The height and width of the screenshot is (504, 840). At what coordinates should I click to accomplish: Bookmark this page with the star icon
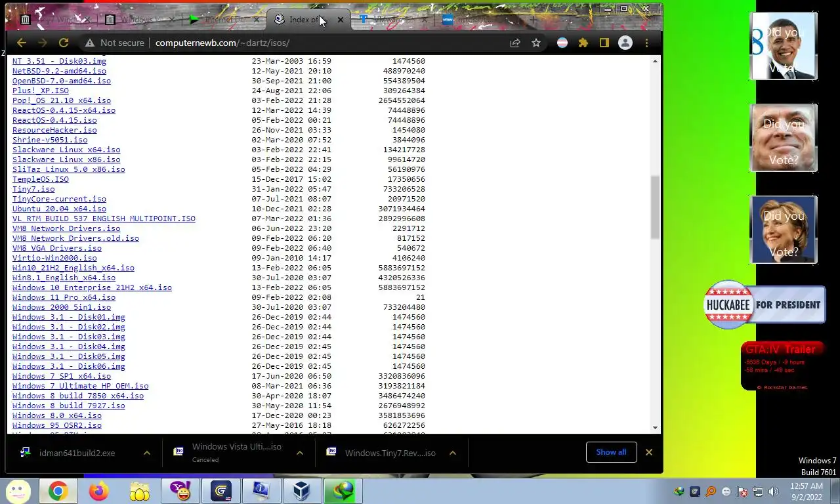point(536,43)
